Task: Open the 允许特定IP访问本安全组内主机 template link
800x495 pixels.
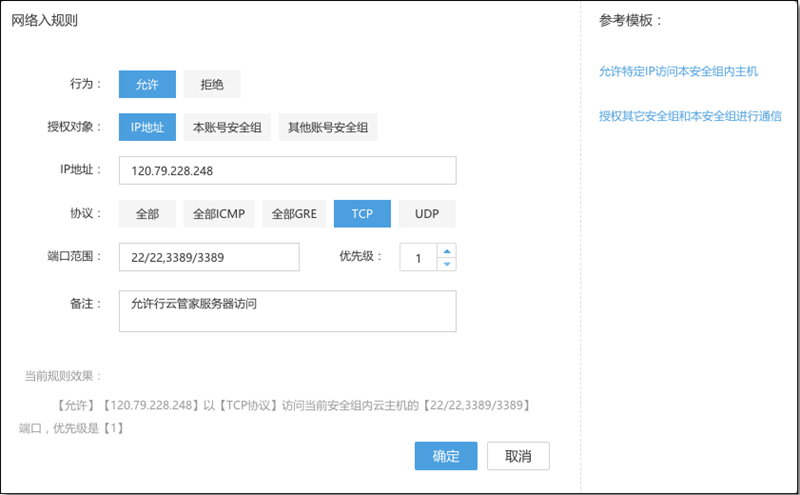Action: pyautogui.click(x=678, y=72)
